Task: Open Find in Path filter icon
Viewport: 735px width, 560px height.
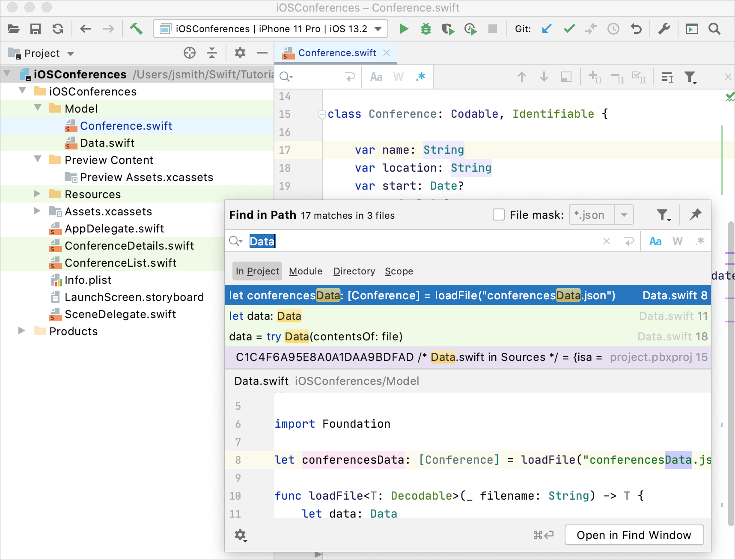Action: pyautogui.click(x=664, y=214)
